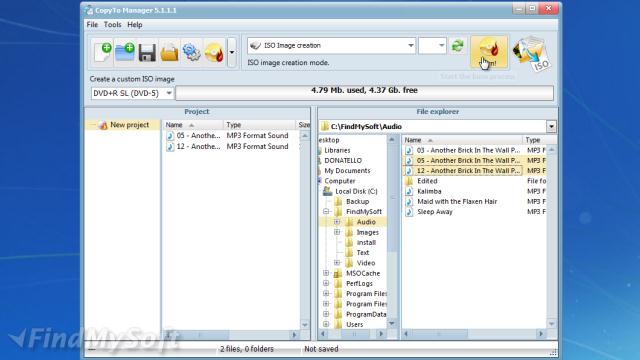
Task: Click the Edited folder icon in file list
Action: tap(409, 181)
